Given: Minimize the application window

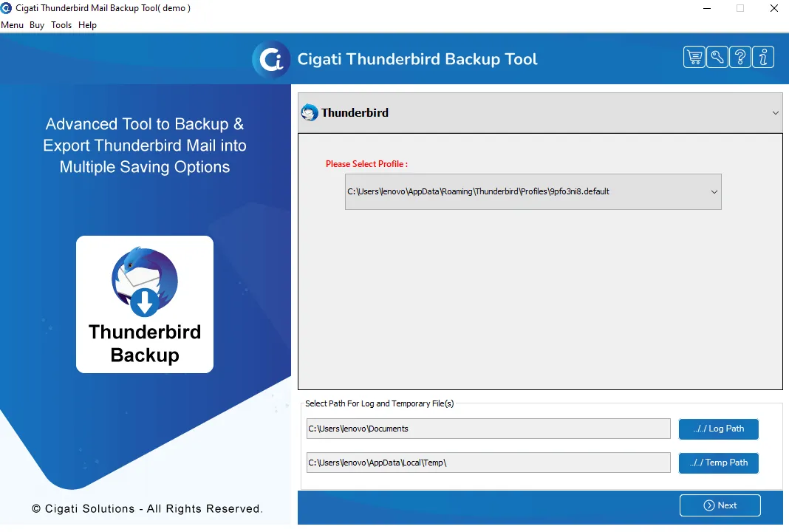Looking at the screenshot, I should (707, 8).
